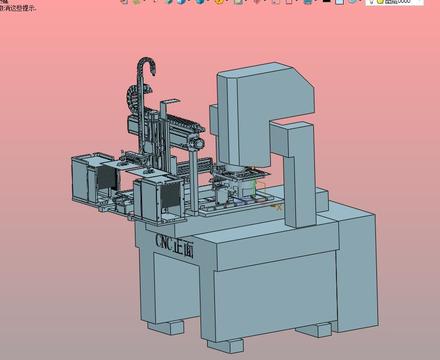The image size is (440, 360).
Task: Click the light blue square toolbar icon
Action: (339, 1)
